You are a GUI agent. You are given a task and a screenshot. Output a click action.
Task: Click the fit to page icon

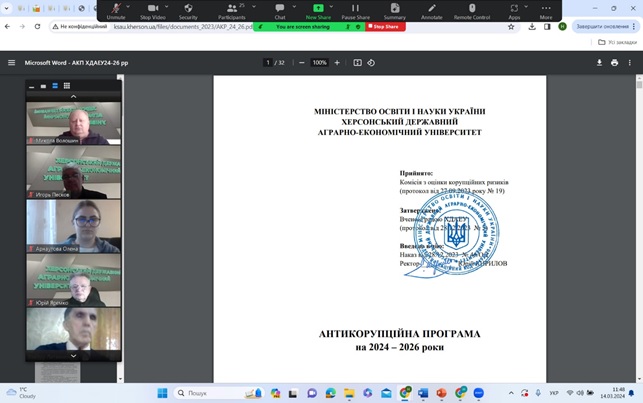[358, 63]
